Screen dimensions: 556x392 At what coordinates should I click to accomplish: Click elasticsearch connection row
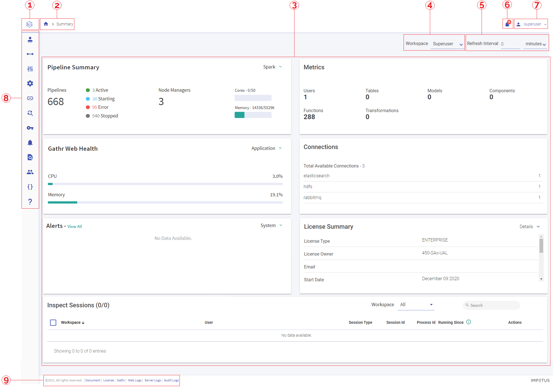coord(423,176)
